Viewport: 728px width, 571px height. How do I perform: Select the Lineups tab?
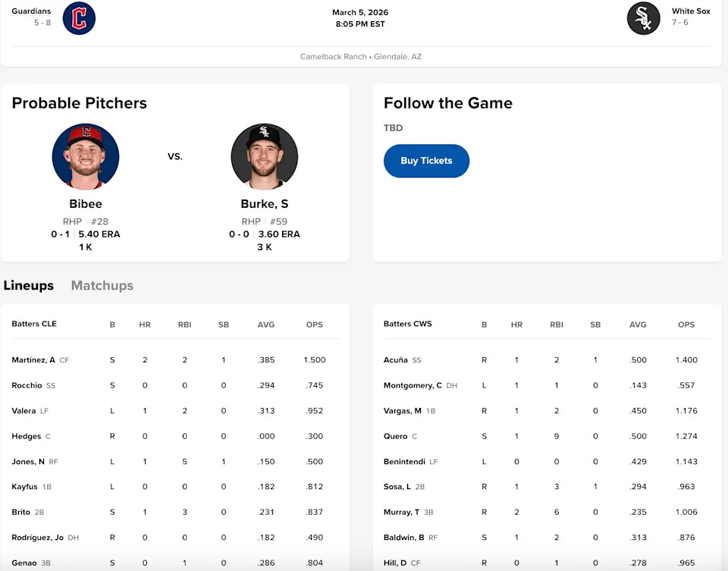(29, 286)
